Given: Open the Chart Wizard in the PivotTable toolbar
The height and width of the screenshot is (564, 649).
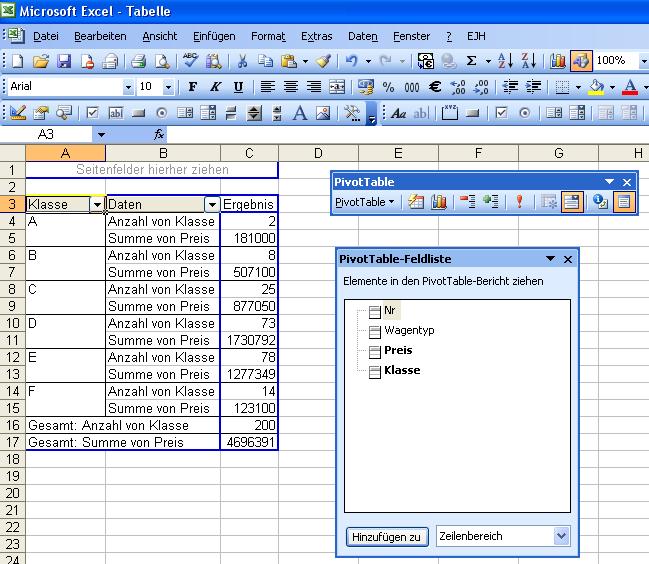Looking at the screenshot, I should (438, 202).
